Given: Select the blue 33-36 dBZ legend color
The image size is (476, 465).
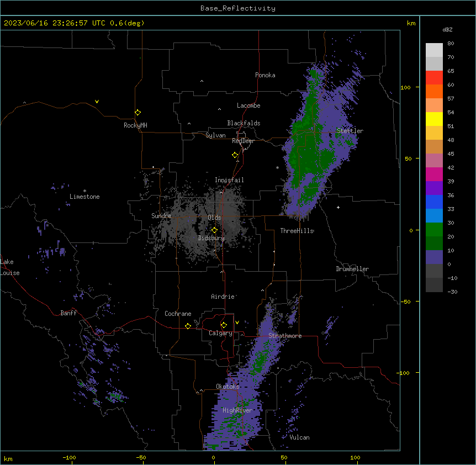Looking at the screenshot, I should pos(434,202).
